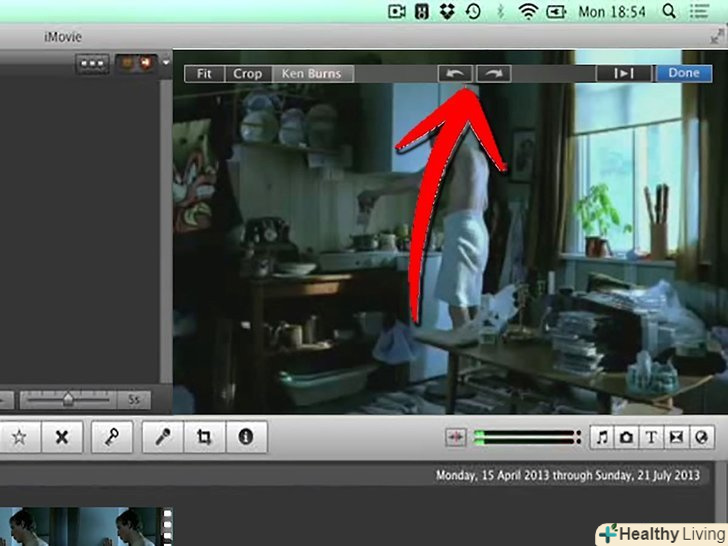Click the project panel vertical scrollbar

pos(166,232)
